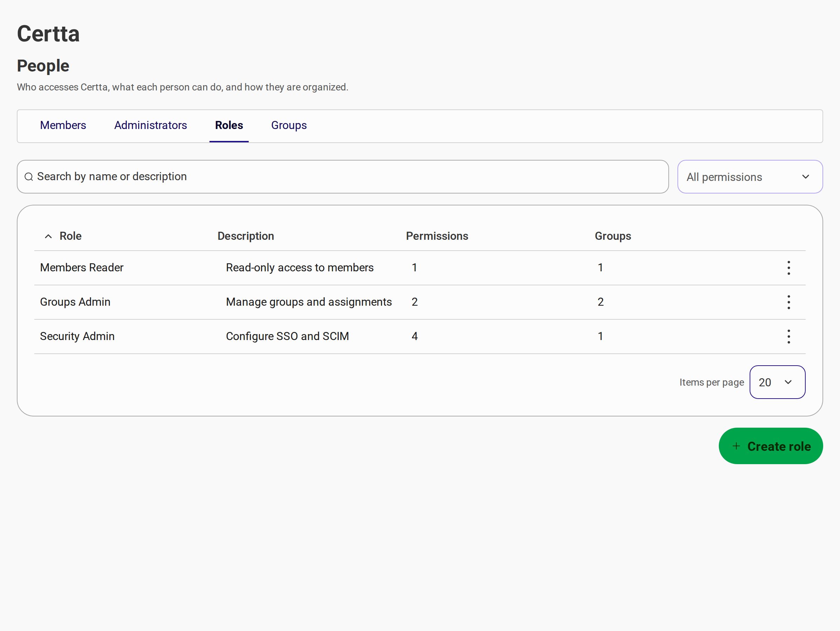Viewport: 840px width, 631px height.
Task: Click the Role column header
Action: pyautogui.click(x=71, y=236)
